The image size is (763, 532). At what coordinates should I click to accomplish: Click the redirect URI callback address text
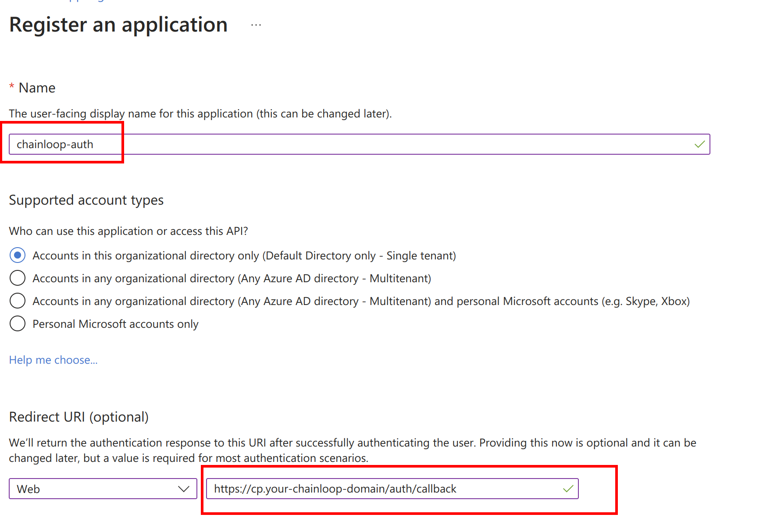click(335, 489)
